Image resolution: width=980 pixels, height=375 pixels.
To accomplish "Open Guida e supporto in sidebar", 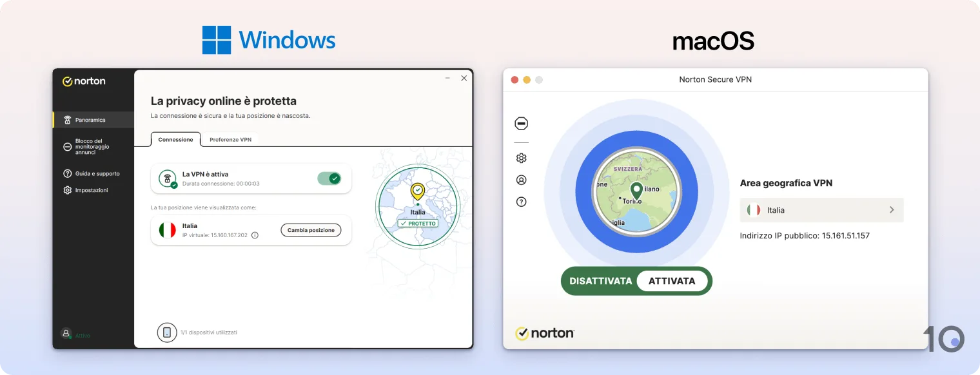I will click(x=93, y=173).
